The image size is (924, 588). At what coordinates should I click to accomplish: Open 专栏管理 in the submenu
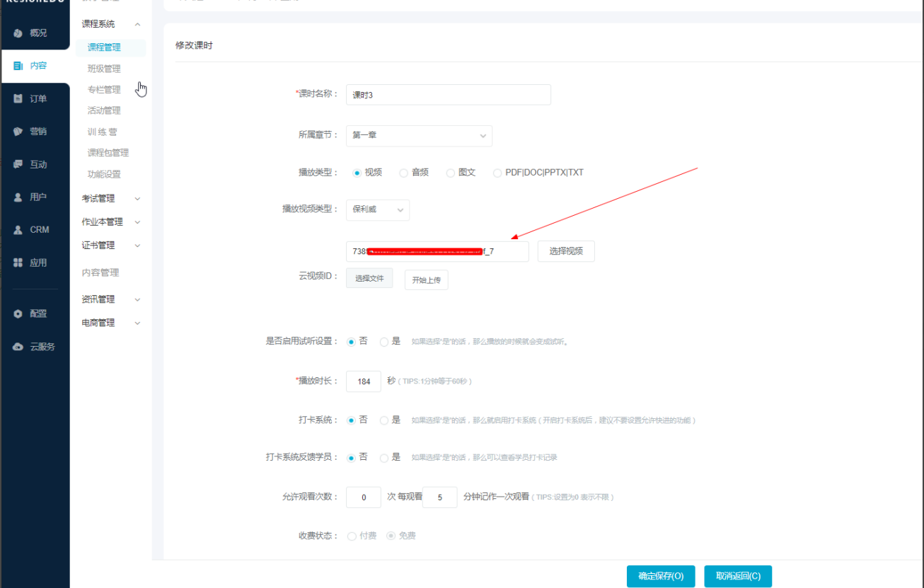tap(104, 90)
